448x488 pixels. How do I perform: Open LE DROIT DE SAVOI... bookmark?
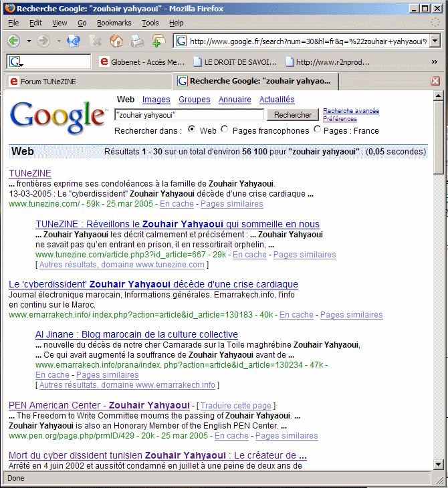click(x=235, y=62)
